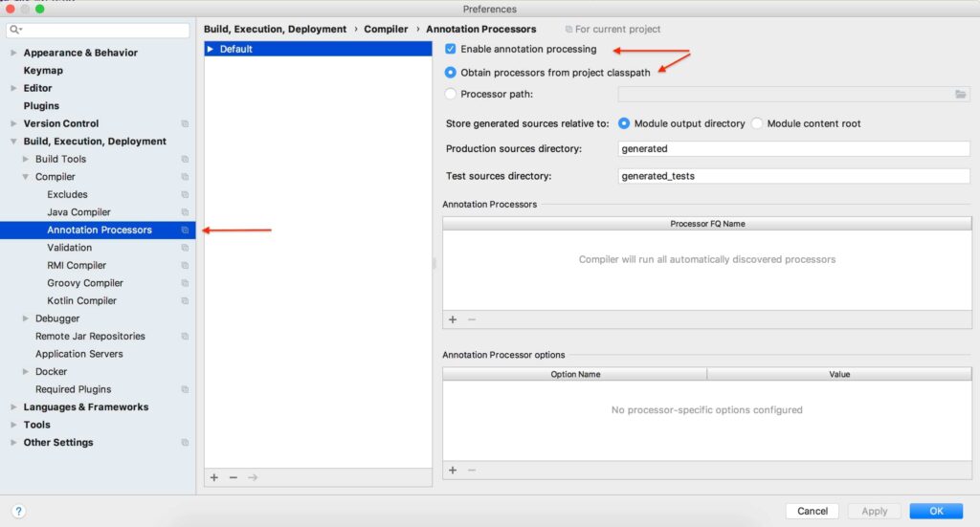Select Java Compiler in settings tree
Image resolution: width=980 pixels, height=527 pixels.
click(78, 212)
